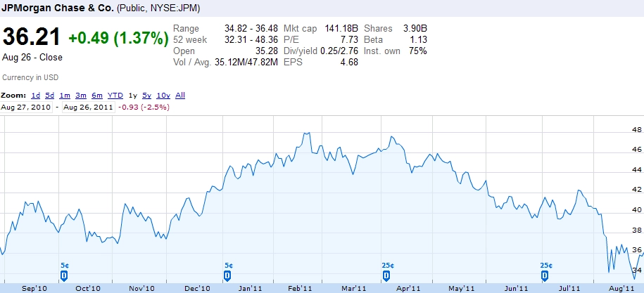Image resolution: width=644 pixels, height=293 pixels.
Task: Click the current price 36.21
Action: 32,37
